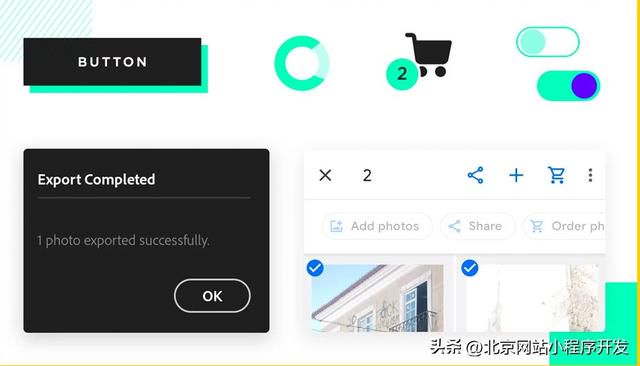The width and height of the screenshot is (640, 366).
Task: Click the selected count number 2
Action: [367, 175]
